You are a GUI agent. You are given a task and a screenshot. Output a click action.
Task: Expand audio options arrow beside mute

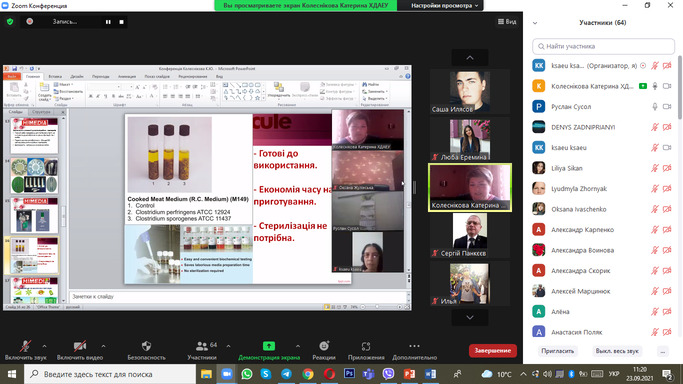pyautogui.click(x=44, y=346)
